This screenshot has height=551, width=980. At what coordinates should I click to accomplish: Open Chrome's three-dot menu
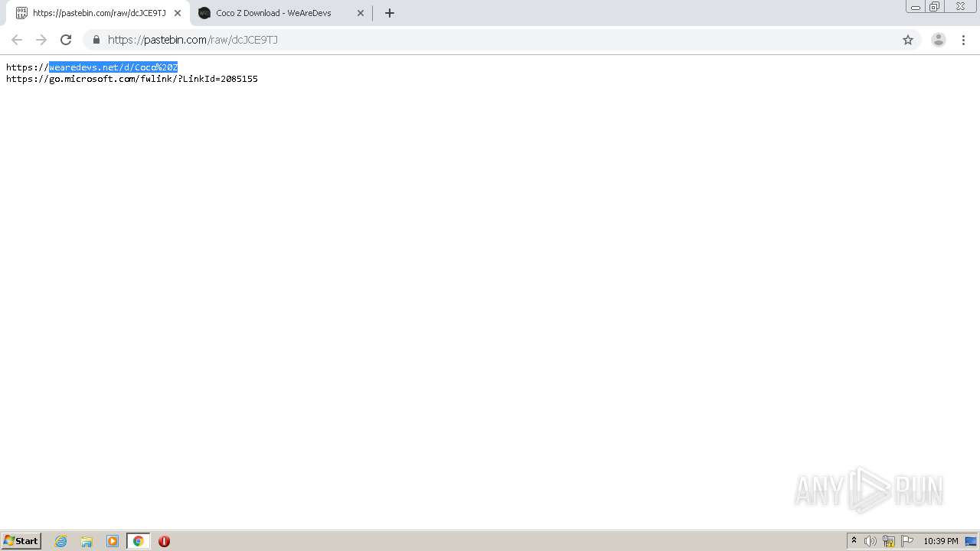[963, 40]
